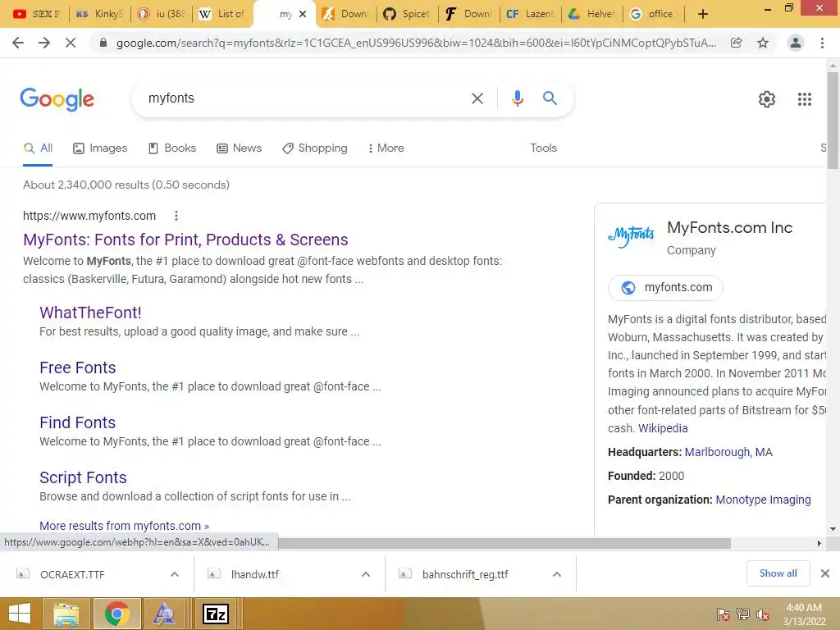Open the Google apps grid

[805, 99]
